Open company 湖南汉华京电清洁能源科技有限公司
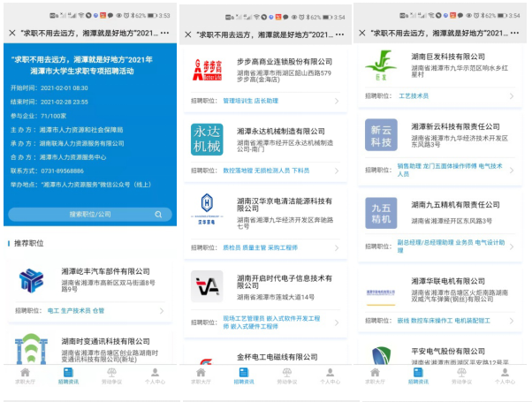This screenshot has height=402, width=532. pos(285,205)
